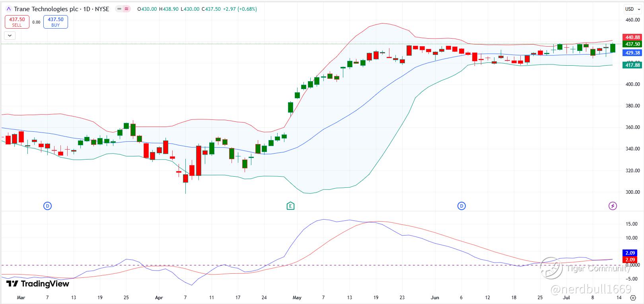Collapse the legend with the chevron under Sell
This screenshot has width=644, height=304.
click(x=10, y=35)
